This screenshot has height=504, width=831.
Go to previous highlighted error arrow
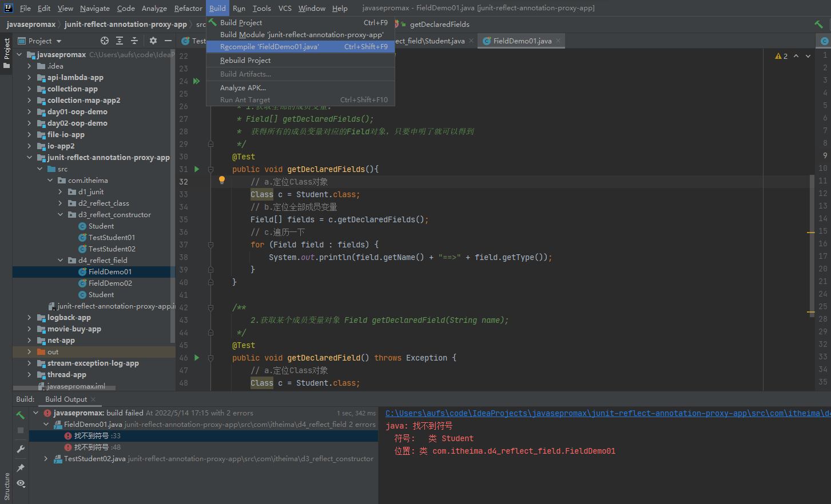click(x=796, y=56)
